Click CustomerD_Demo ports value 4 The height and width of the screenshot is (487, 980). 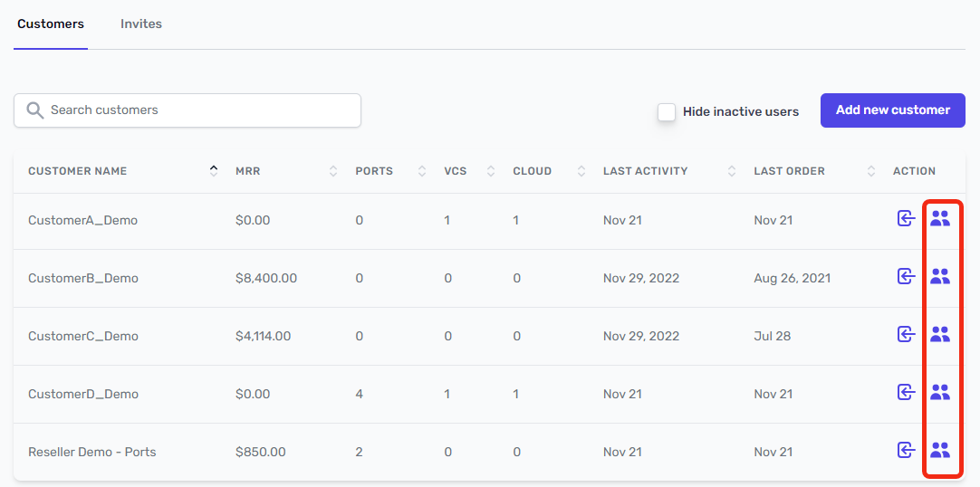tap(360, 394)
